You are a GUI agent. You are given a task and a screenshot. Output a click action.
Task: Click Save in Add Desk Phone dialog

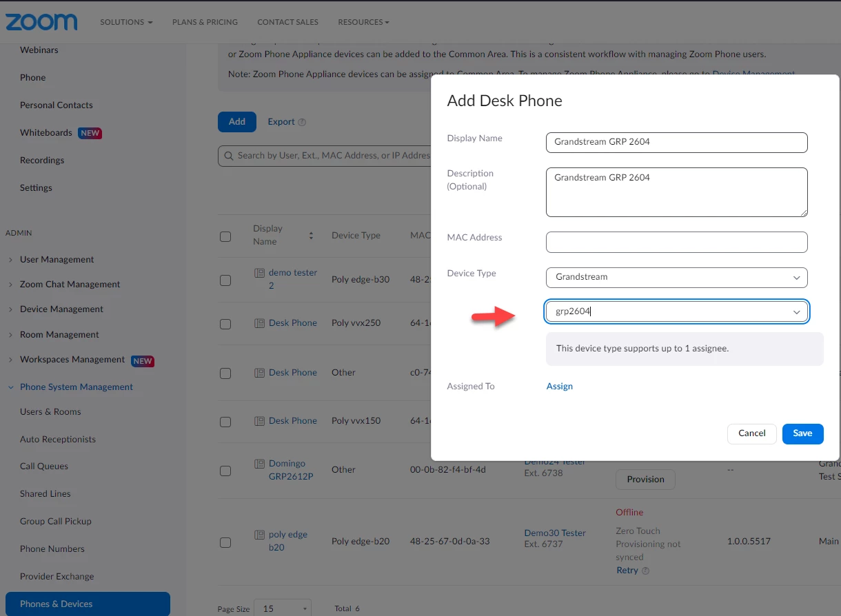[x=803, y=433]
